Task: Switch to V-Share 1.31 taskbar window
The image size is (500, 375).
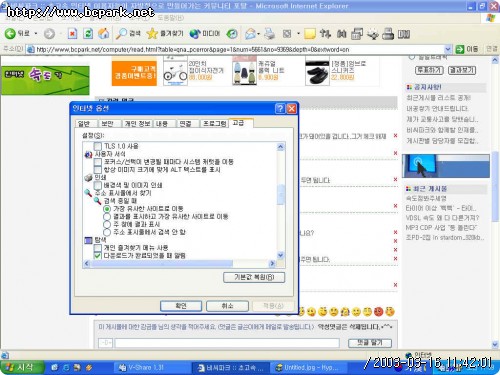Action: point(153,368)
